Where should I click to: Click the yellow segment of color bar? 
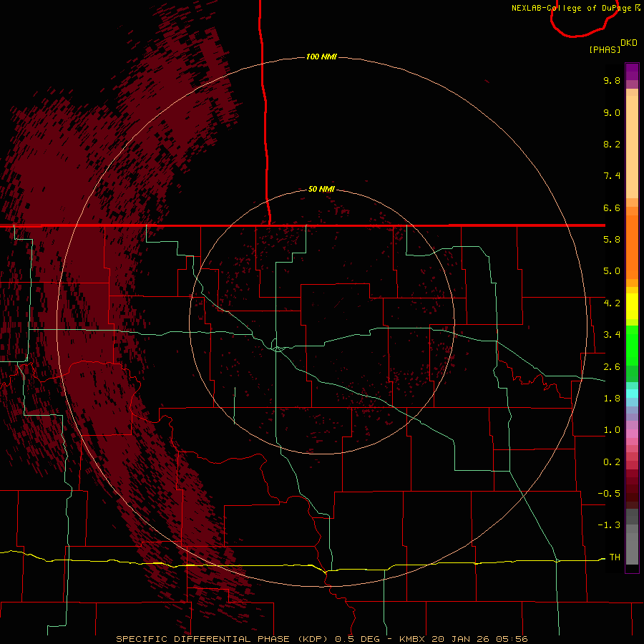[632, 306]
